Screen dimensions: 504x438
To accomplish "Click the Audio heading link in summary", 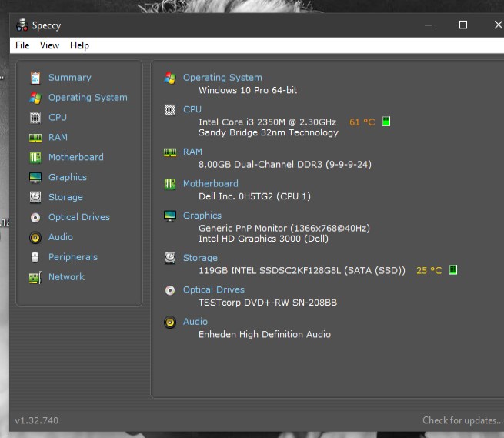I will coord(195,321).
